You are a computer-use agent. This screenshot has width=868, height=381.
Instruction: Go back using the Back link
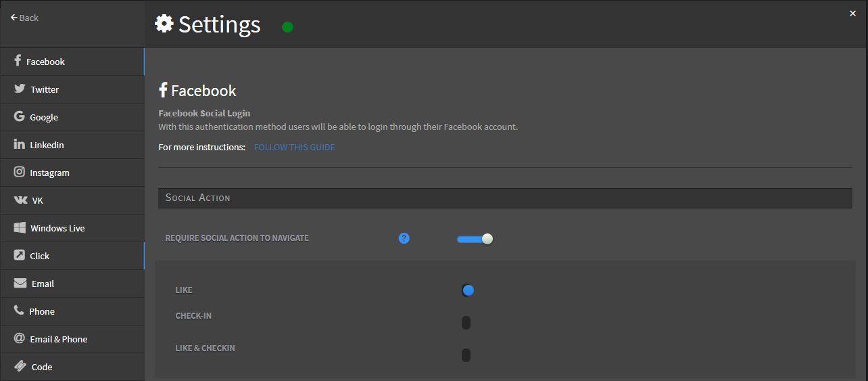[24, 18]
